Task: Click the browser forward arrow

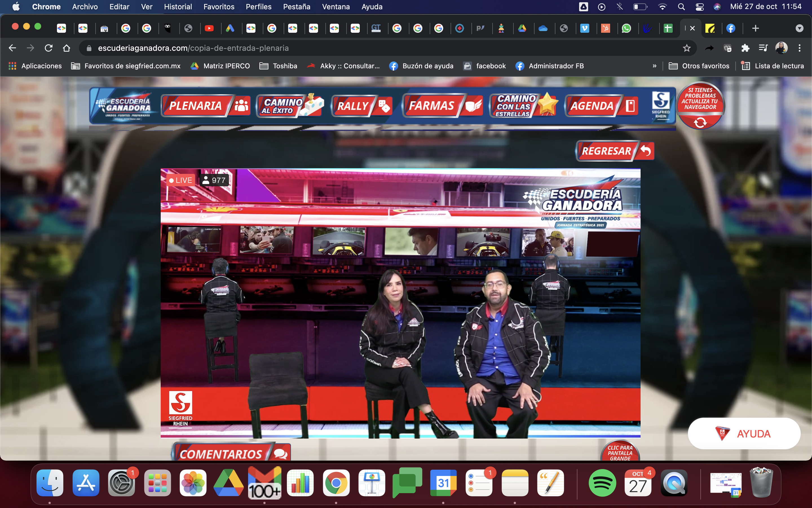Action: coord(30,48)
